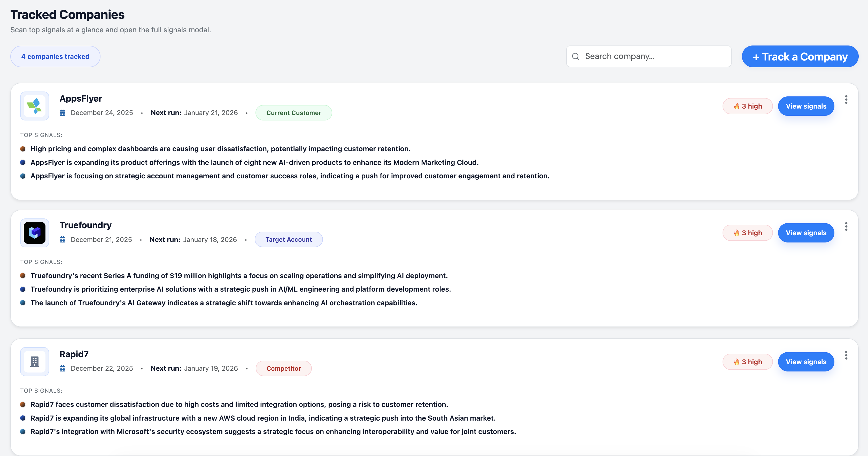Click the calendar icon beside AppsFlyer's date
This screenshot has height=456, width=868.
[63, 113]
